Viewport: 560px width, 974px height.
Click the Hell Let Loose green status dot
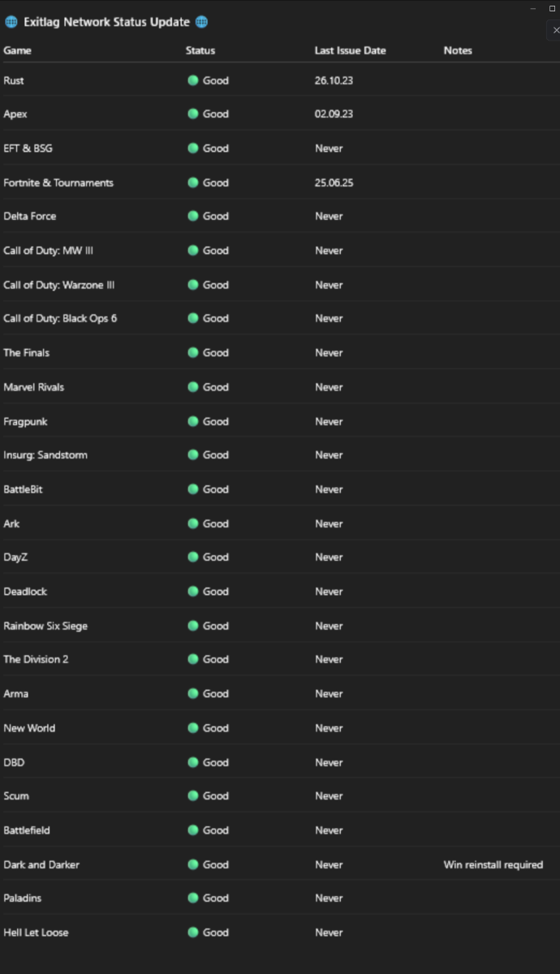[193, 933]
